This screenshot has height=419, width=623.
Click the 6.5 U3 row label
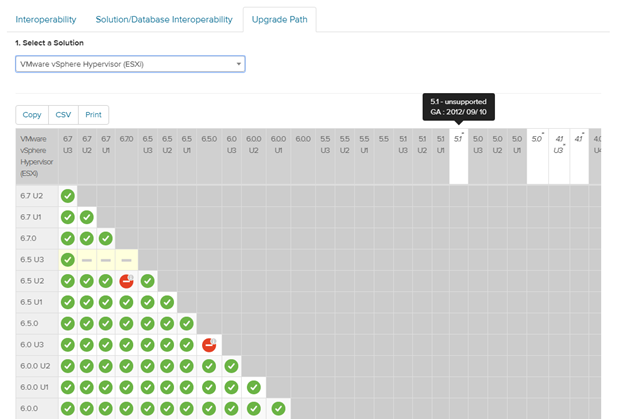[x=37, y=260]
